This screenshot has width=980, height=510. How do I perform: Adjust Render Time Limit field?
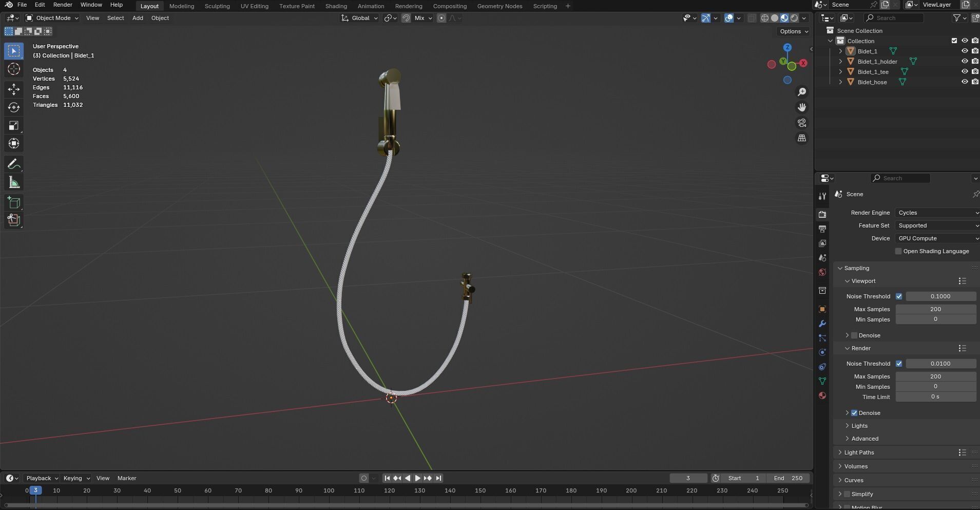pos(935,397)
